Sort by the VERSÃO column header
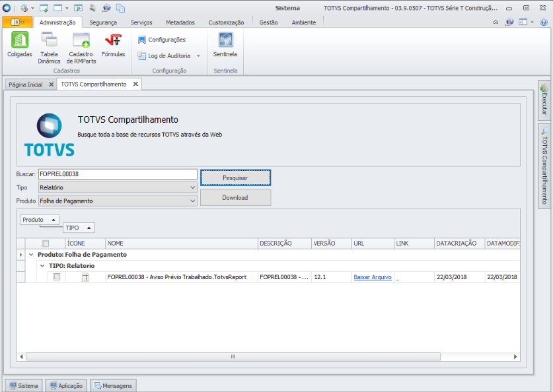553x392 pixels. click(331, 244)
